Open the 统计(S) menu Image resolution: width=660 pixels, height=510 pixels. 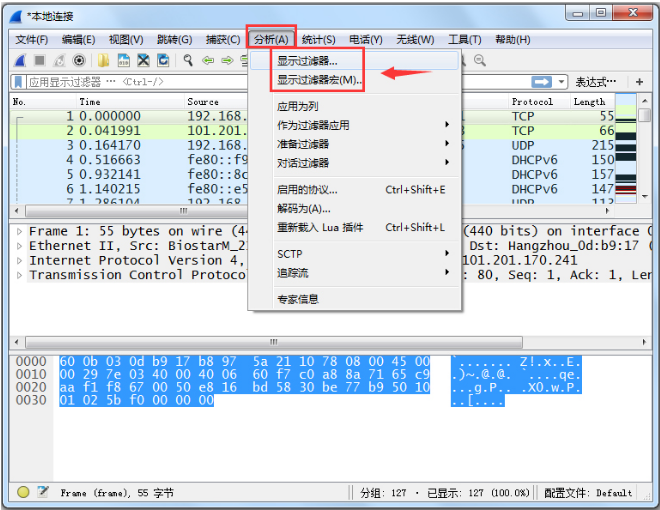(319, 40)
